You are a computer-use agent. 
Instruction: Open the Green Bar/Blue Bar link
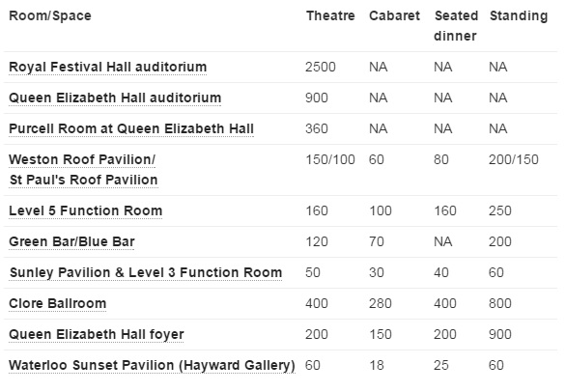(71, 241)
